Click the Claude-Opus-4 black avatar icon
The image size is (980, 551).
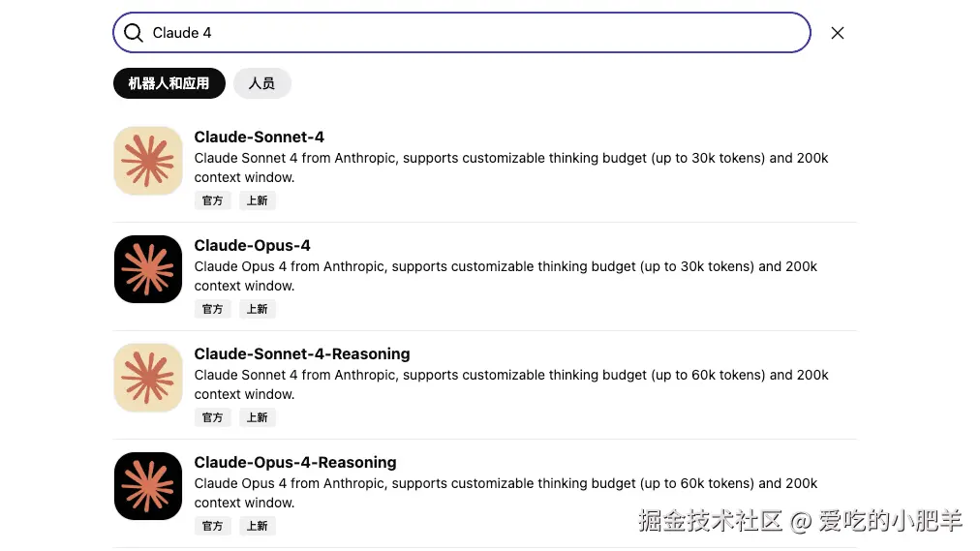148,269
